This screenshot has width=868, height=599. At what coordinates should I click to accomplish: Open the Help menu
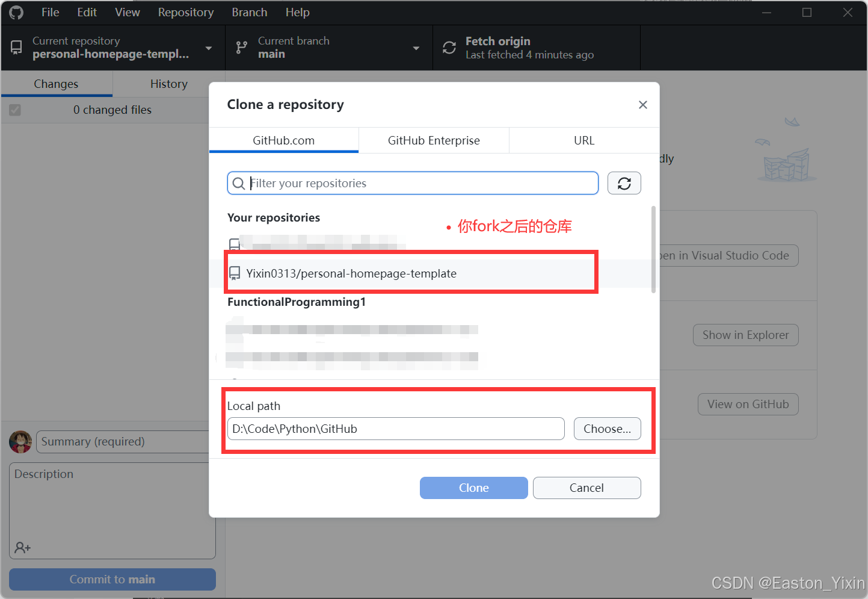pyautogui.click(x=298, y=13)
